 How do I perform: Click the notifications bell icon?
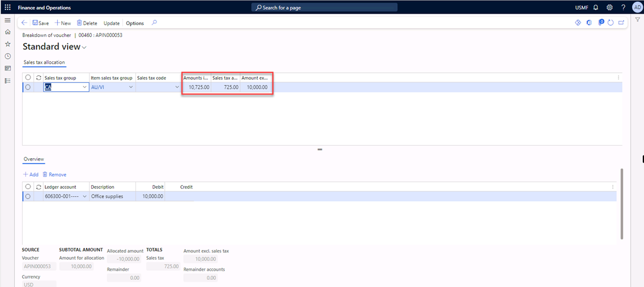click(596, 7)
